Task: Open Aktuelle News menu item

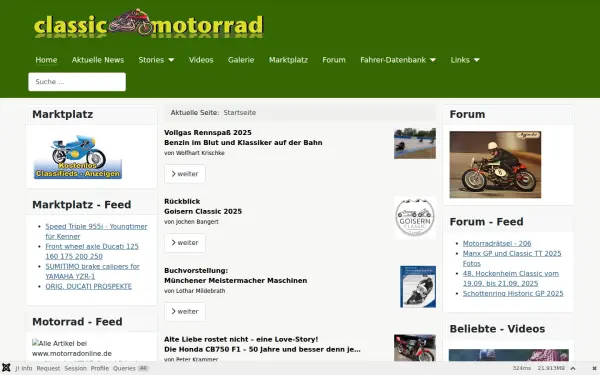Action: (98, 60)
